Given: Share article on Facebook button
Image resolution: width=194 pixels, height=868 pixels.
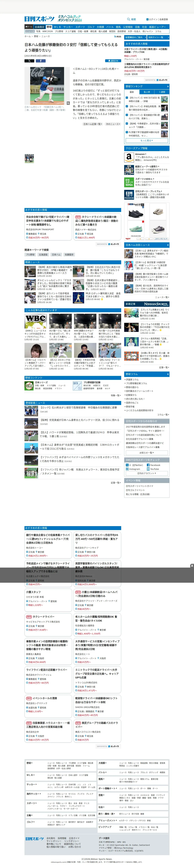Looking at the screenshot, I should (40, 61).
